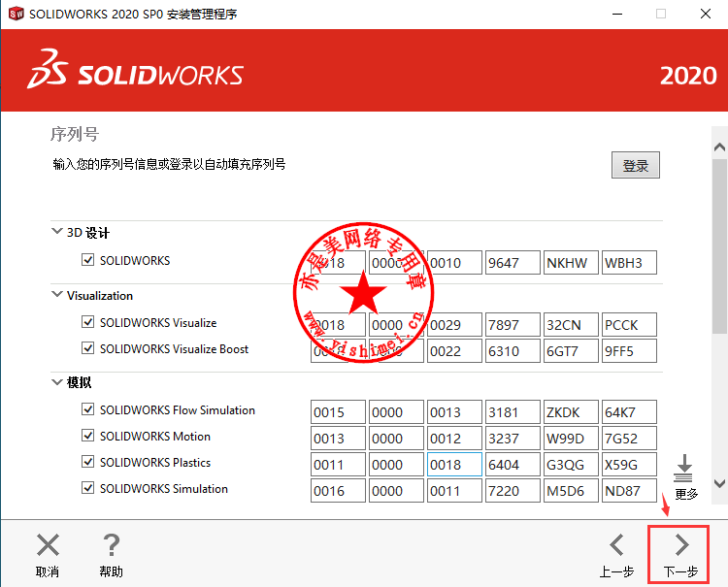The image size is (728, 587).
Task: Click Simulation serial field ND87
Action: tap(630, 491)
